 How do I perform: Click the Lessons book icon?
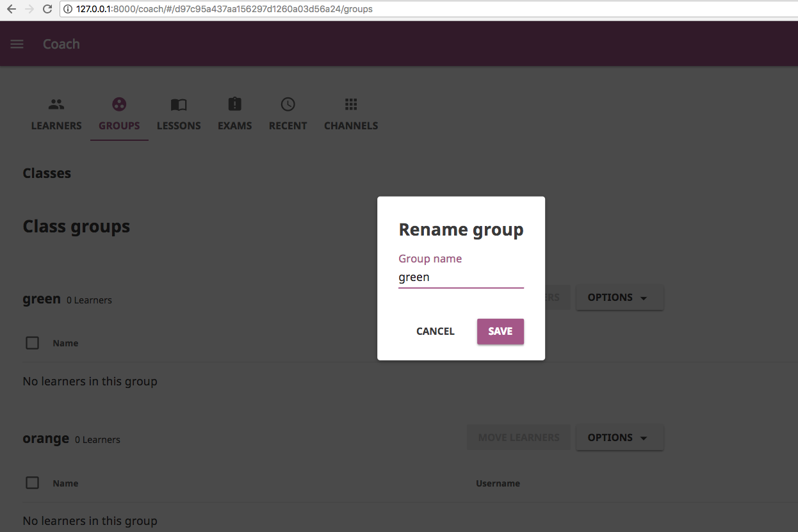pos(179,104)
